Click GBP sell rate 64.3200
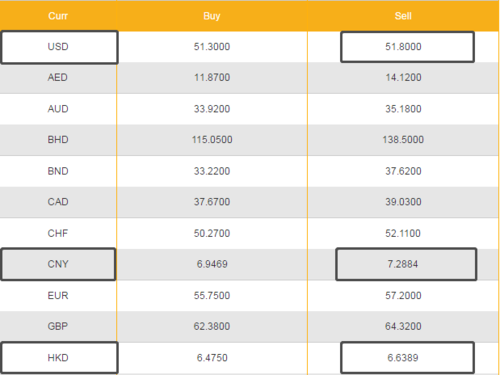Screen dimensions: 500x375 [403, 326]
